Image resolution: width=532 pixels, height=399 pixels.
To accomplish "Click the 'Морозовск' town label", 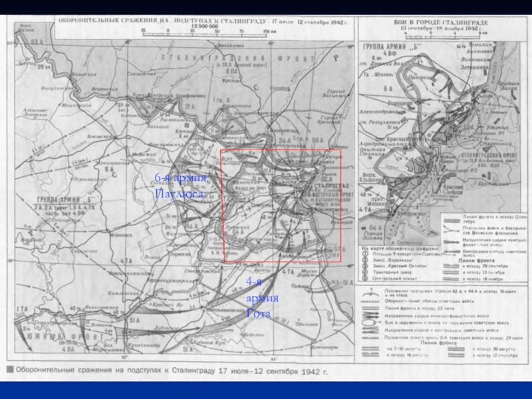I will pos(121,235).
